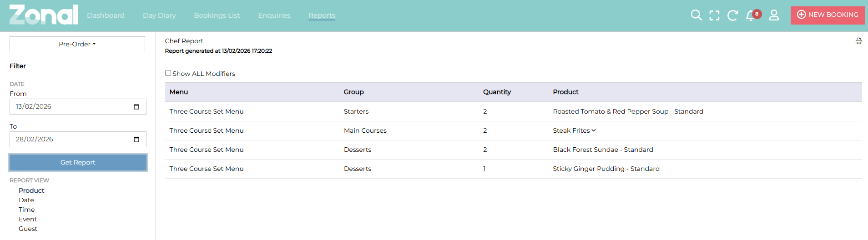Create a new booking
This screenshot has height=240, width=868.
pos(828,15)
